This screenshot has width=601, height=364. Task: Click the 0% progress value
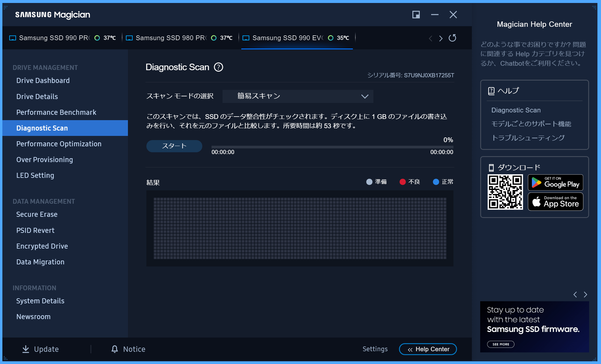448,140
